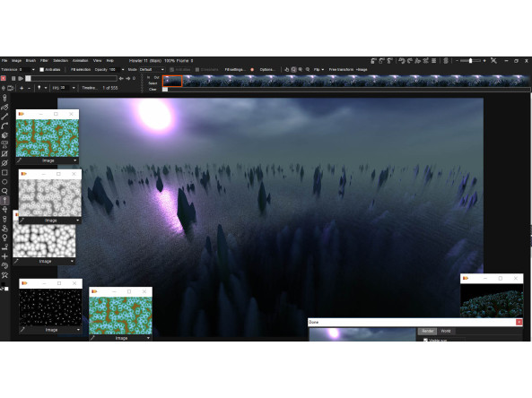Toggle the grayed Anti-alias checkbox near Mode

[171, 70]
